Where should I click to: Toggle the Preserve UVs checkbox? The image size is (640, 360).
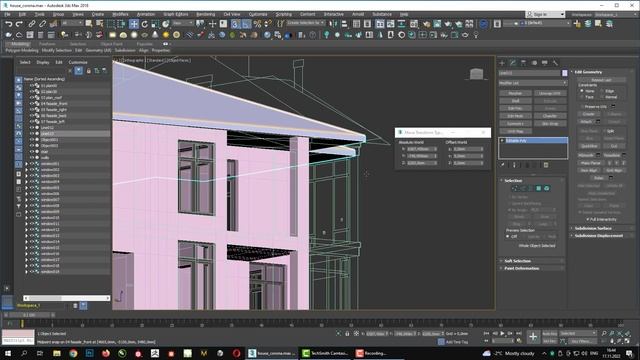582,107
